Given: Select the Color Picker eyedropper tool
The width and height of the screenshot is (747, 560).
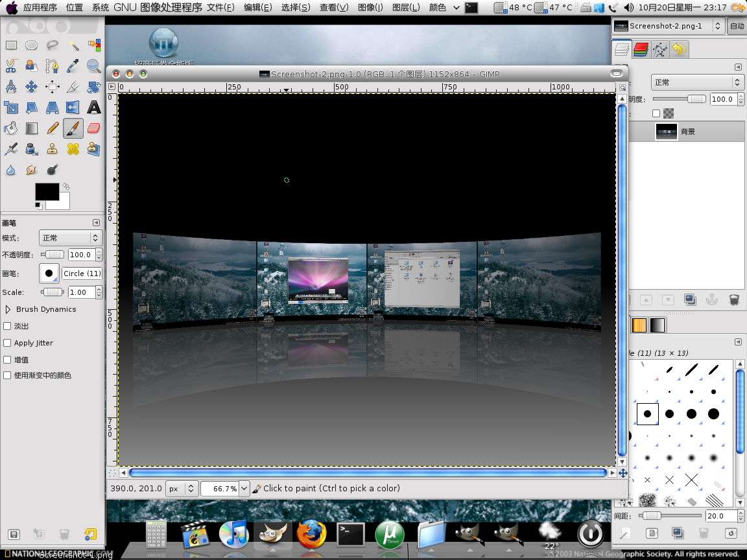Looking at the screenshot, I should pos(73,65).
